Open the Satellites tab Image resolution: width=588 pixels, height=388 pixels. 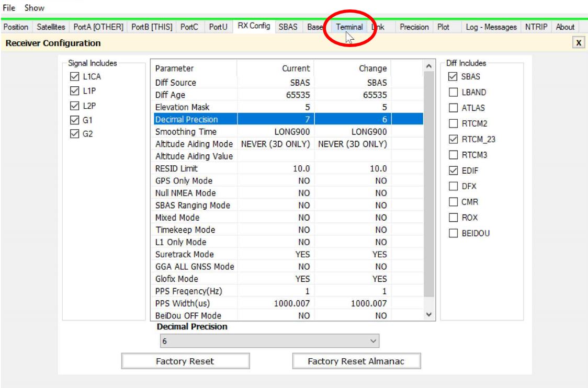click(51, 27)
